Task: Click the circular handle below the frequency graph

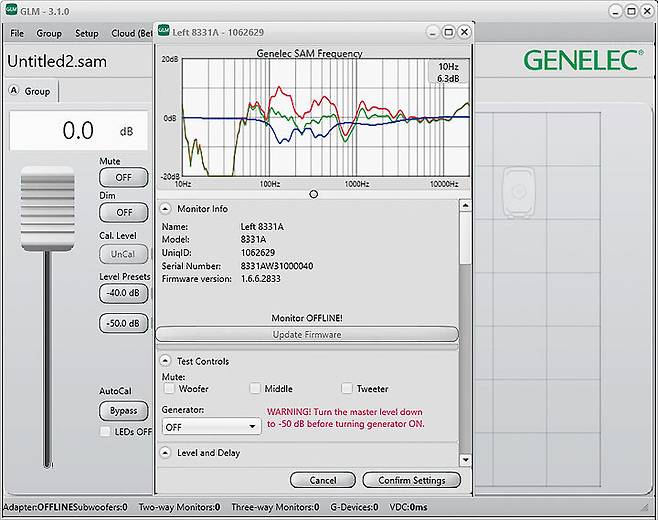Action: click(x=314, y=194)
